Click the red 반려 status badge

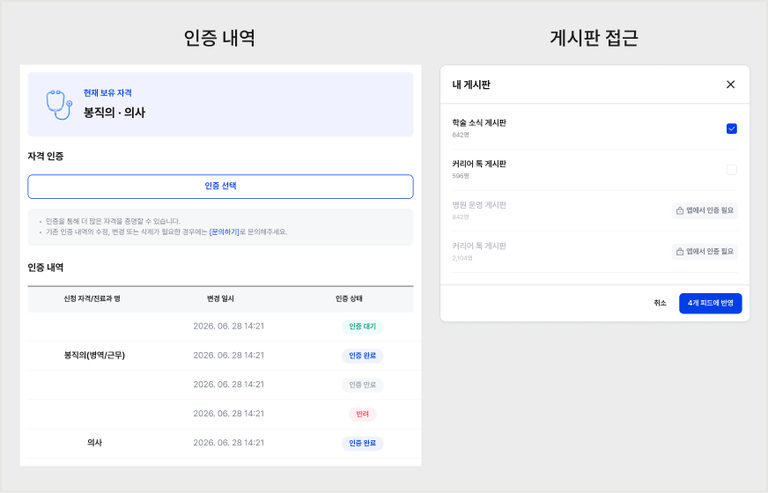coord(362,414)
